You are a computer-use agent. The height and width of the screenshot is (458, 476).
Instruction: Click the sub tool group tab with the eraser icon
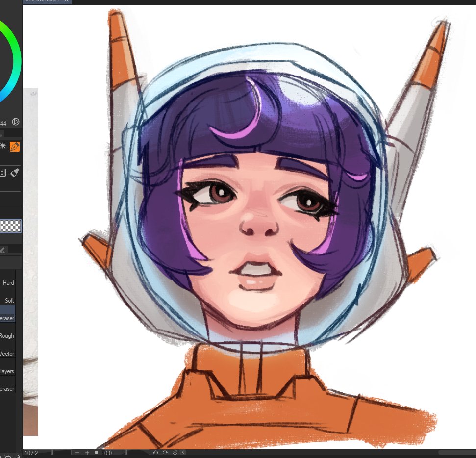click(x=3, y=250)
